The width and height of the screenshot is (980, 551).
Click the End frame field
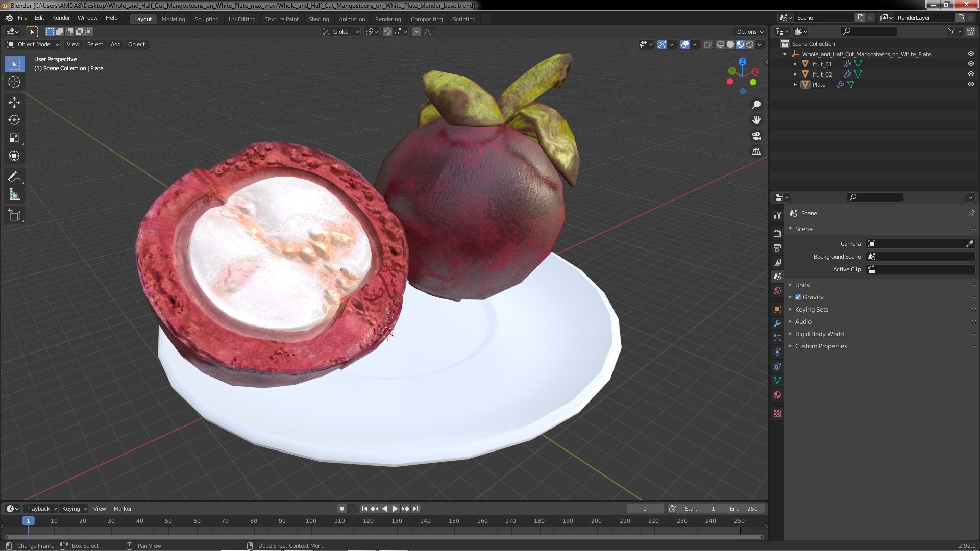point(744,509)
